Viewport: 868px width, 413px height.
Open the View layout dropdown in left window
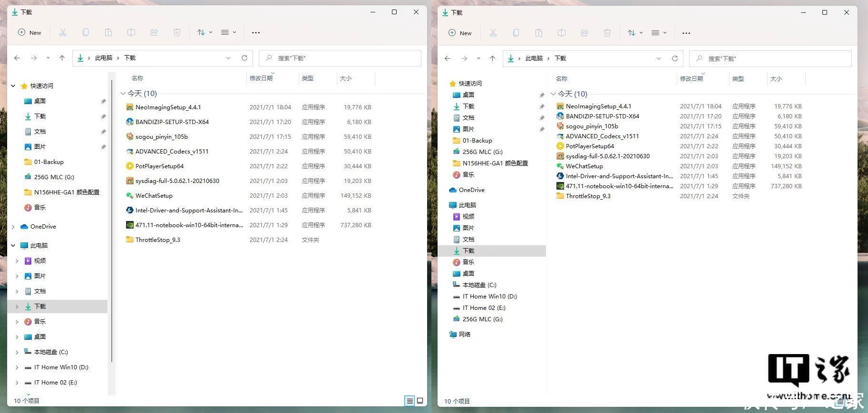click(229, 32)
